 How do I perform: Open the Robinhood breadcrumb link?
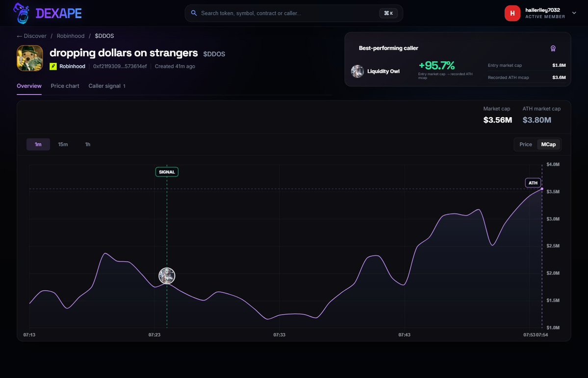(71, 36)
